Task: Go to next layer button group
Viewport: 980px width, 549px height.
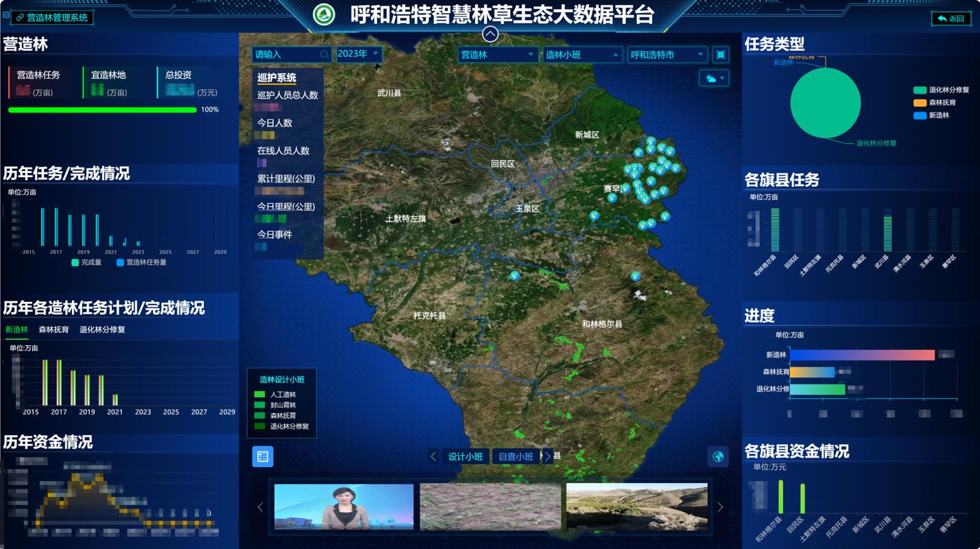Action: (x=547, y=456)
